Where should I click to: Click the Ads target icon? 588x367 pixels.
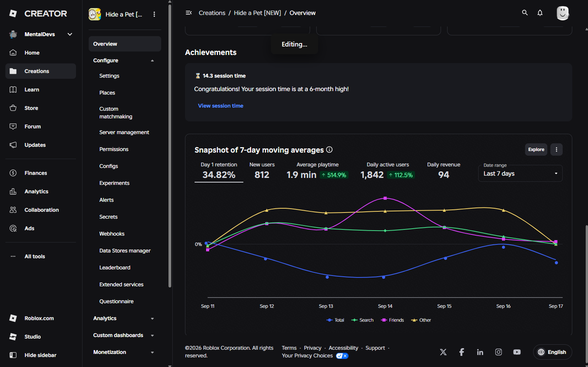pyautogui.click(x=13, y=228)
